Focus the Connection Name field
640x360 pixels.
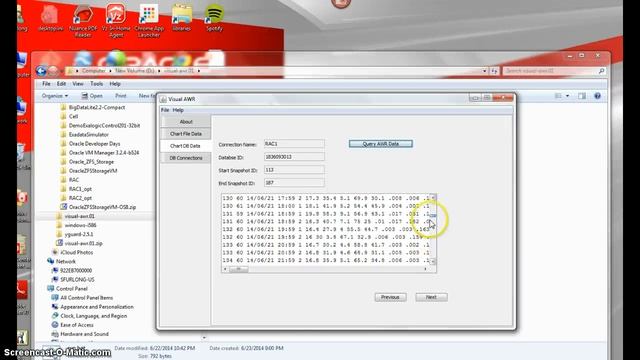pos(294,144)
